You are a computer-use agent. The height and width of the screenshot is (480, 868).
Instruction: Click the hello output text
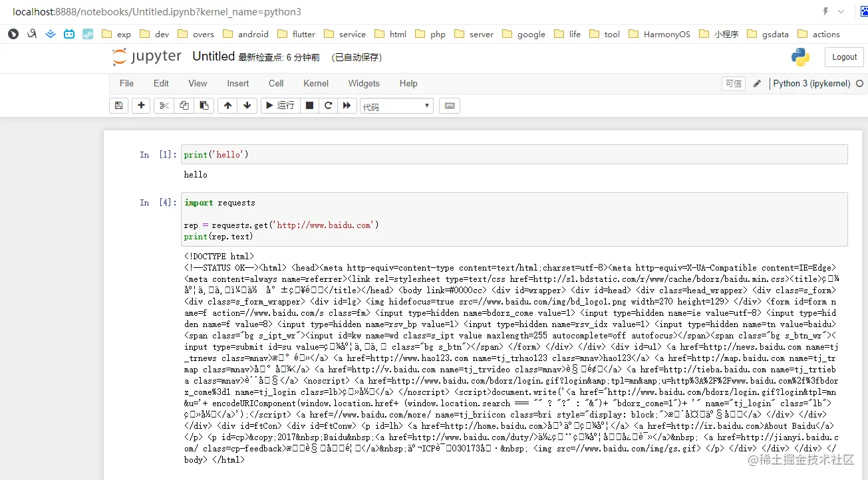point(196,174)
